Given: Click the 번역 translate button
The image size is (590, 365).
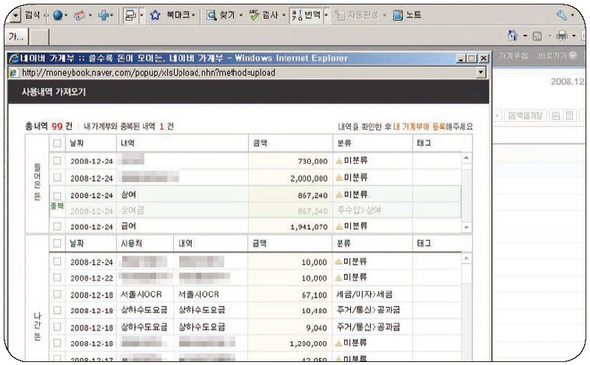Looking at the screenshot, I should coord(306,15).
